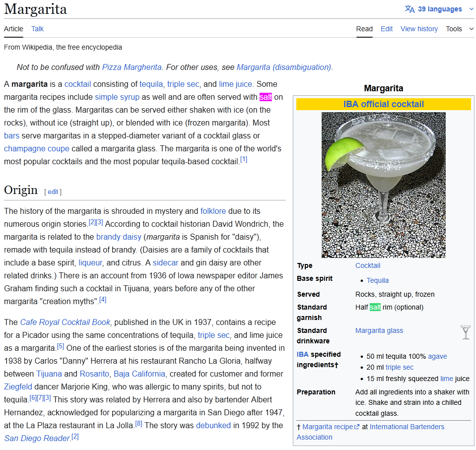Click citation reference [5]

coord(61,346)
